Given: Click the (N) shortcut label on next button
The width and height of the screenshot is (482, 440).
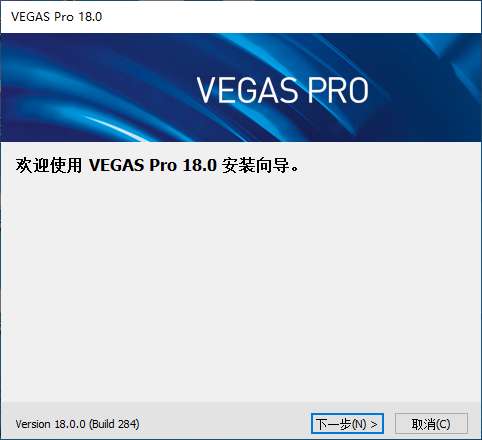Looking at the screenshot, I should click(359, 424).
